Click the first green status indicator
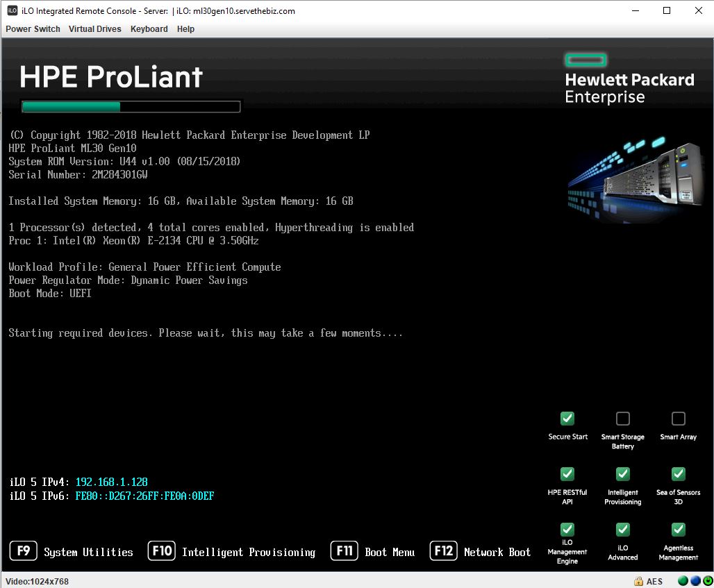714x588 pixels. [683, 581]
